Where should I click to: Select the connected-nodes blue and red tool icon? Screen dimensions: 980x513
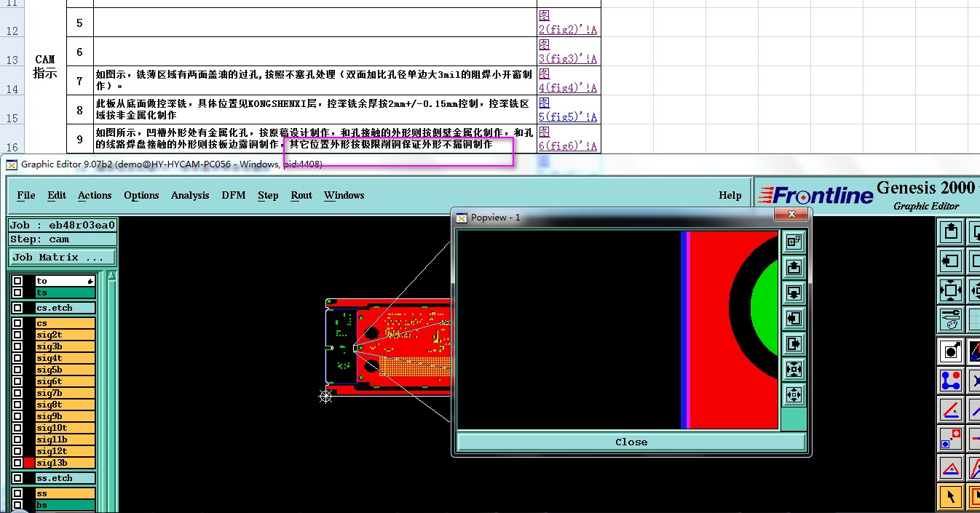[950, 381]
